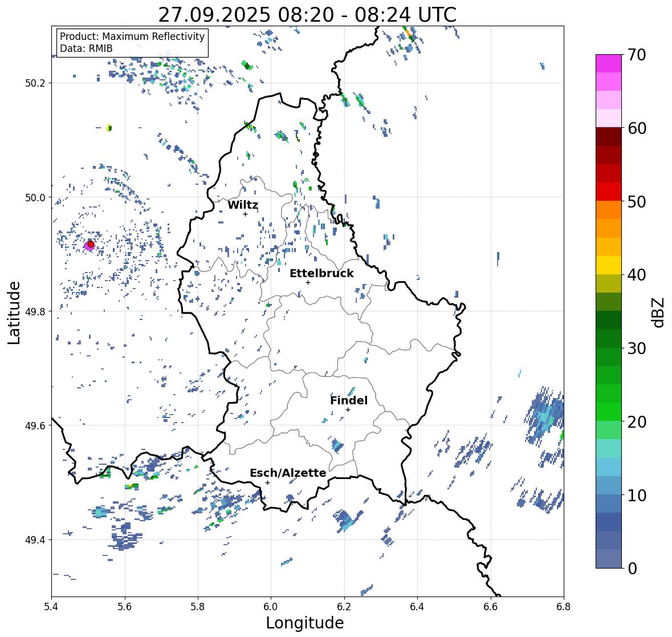
Task: Select the title 27.09.2025 08:20 - 08:24 UTC
Action: point(307,15)
